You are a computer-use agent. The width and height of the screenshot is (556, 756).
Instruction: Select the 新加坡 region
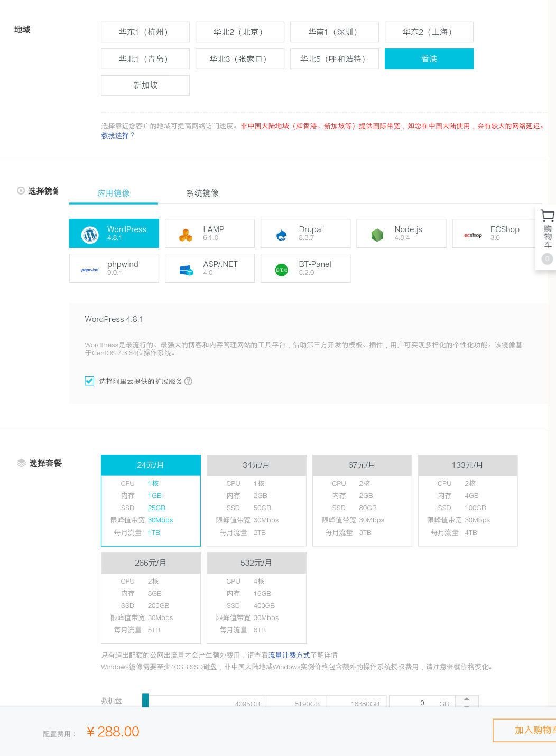point(145,85)
